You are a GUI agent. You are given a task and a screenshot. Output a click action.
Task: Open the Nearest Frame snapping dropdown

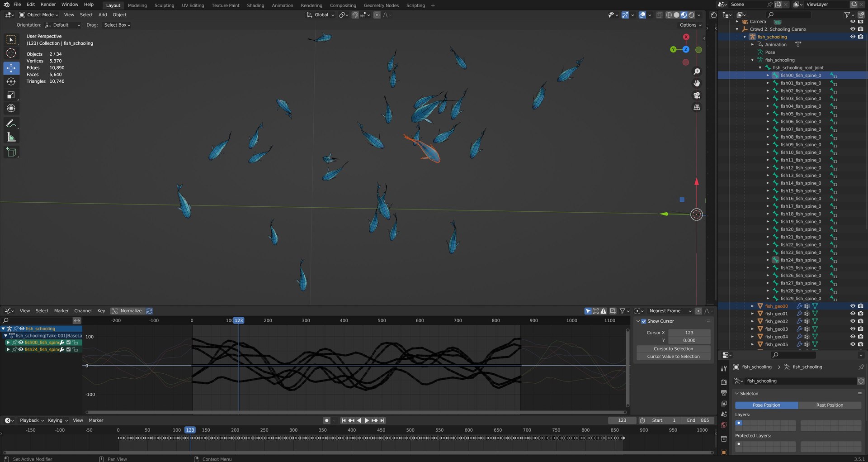click(x=670, y=311)
